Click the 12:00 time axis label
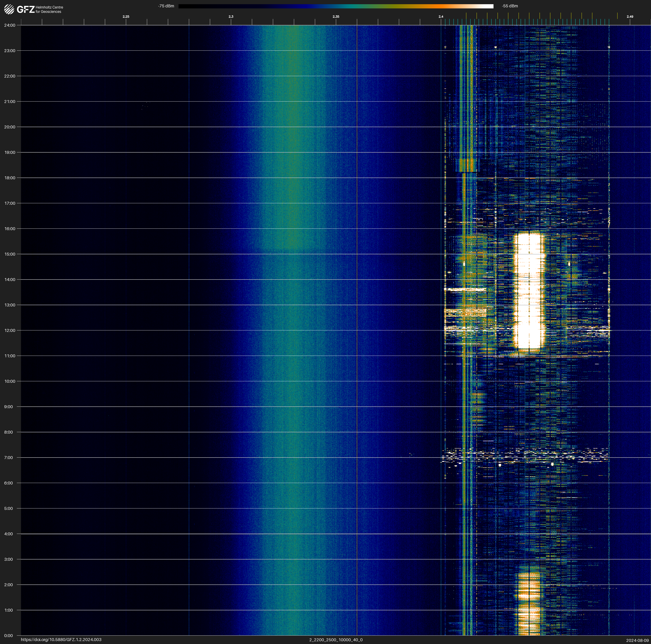 coord(10,330)
